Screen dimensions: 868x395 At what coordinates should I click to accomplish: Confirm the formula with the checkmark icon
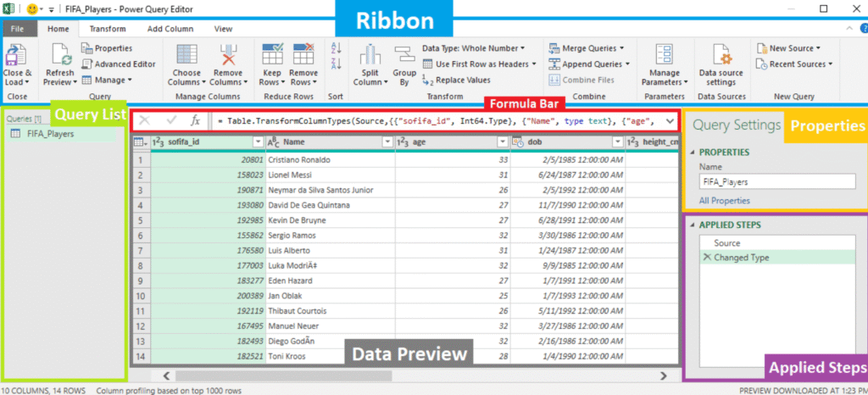[x=171, y=120]
